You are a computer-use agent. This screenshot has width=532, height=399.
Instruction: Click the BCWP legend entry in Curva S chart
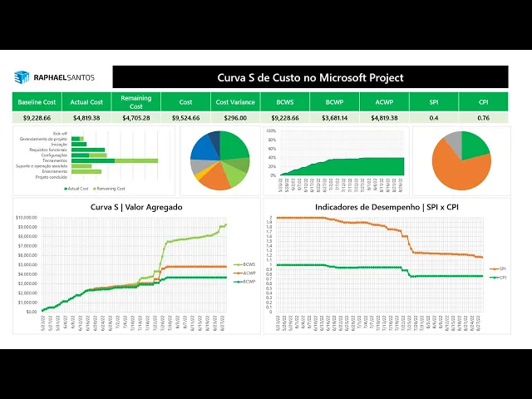tap(244, 282)
